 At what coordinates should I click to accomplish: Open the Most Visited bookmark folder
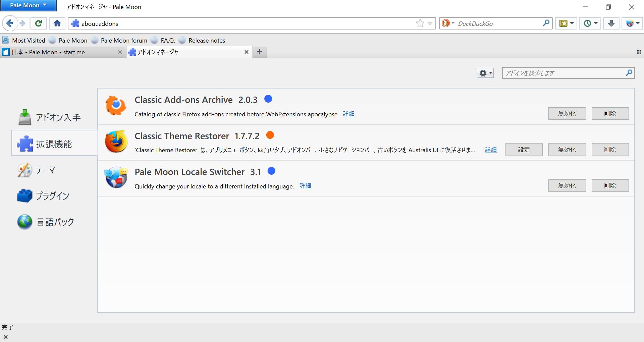tap(24, 40)
